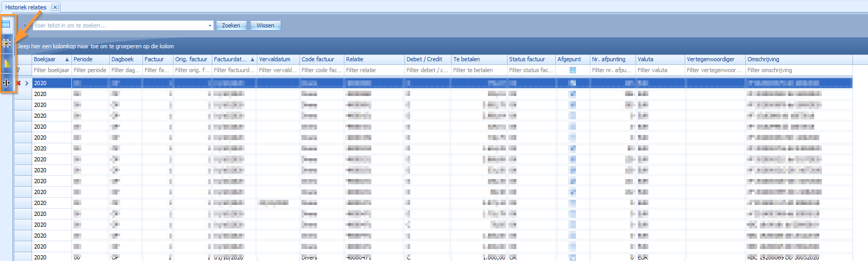Sort by the Valuta column header
The height and width of the screenshot is (261, 868).
tap(660, 59)
